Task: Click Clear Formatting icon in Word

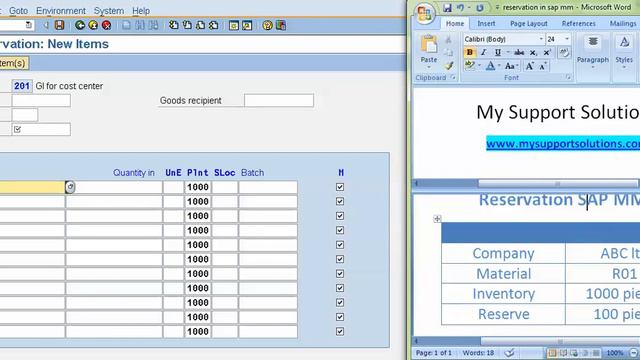Action: (x=564, y=52)
